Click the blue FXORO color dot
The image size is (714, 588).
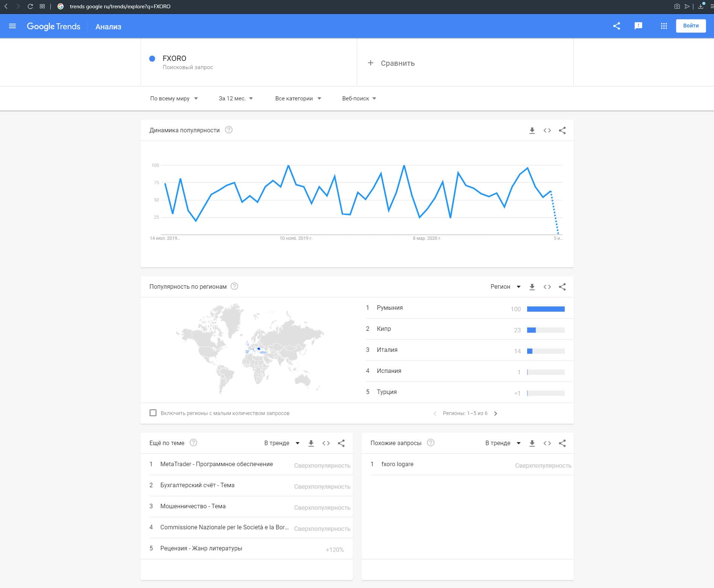tap(152, 59)
